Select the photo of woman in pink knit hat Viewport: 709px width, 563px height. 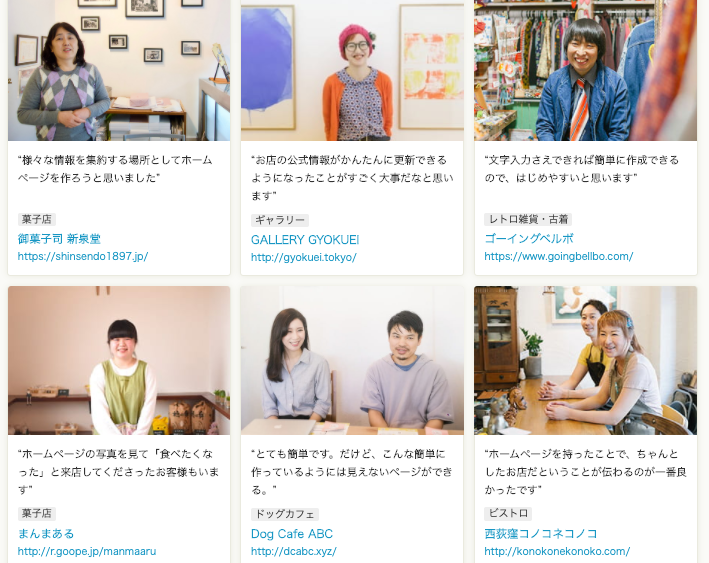352,70
